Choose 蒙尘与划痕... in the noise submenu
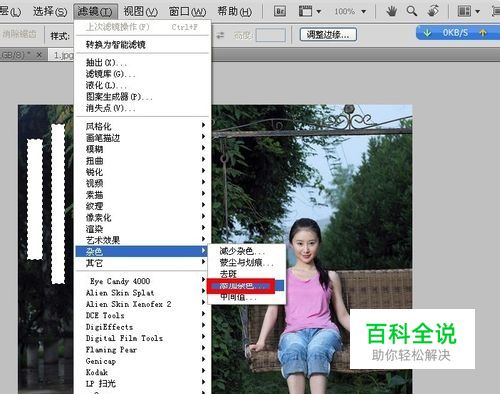Viewport: 500px width, 394px height. point(247,262)
